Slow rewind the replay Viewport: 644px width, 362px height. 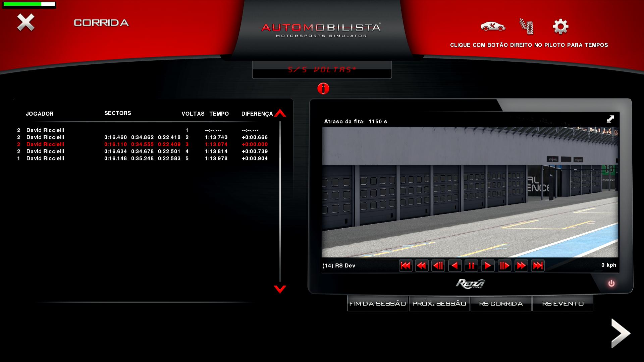438,266
